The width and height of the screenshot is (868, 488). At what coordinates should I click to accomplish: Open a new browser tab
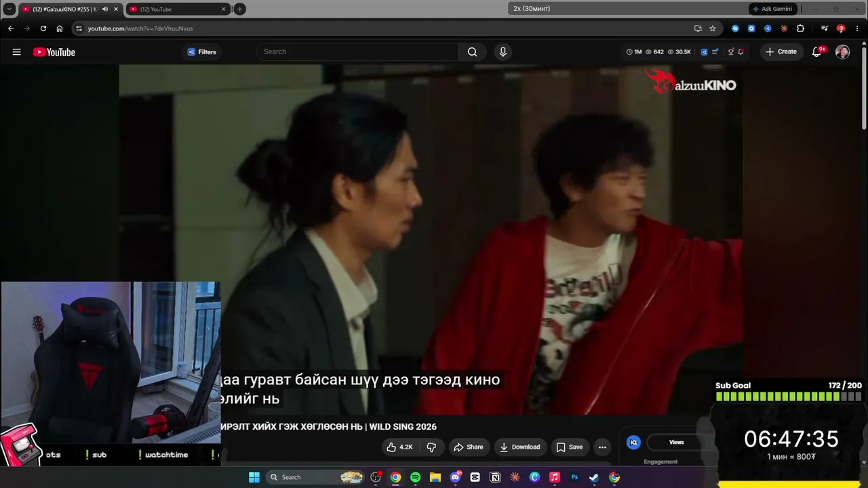coord(239,9)
